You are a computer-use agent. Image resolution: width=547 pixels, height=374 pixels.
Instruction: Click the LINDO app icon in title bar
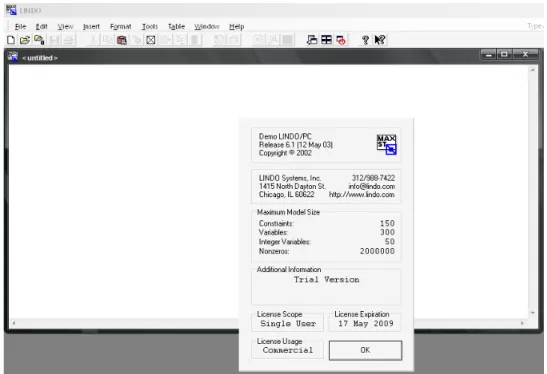click(x=11, y=10)
